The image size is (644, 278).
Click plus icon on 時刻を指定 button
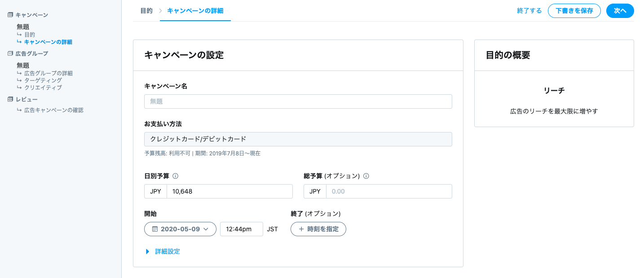301,229
